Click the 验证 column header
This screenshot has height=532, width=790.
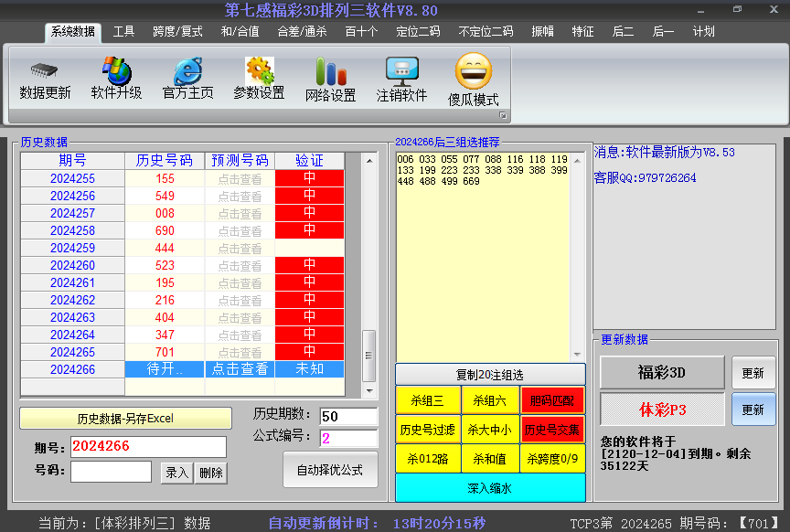309,161
